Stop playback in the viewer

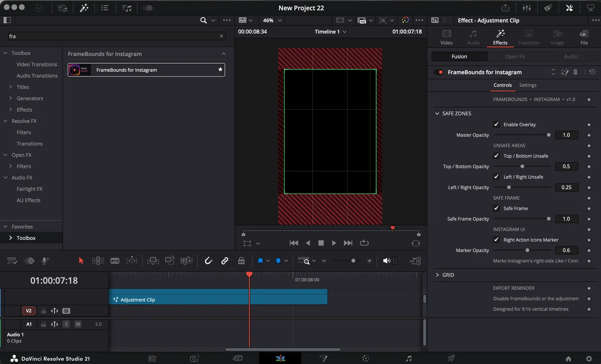point(321,243)
